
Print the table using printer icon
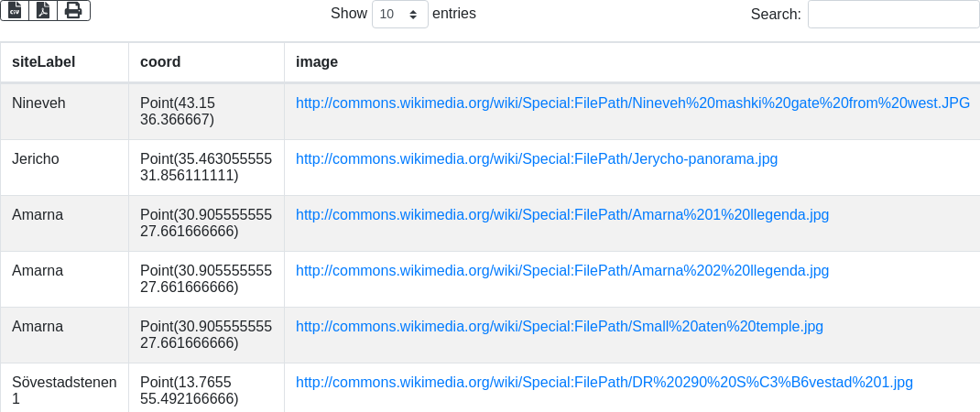(73, 10)
